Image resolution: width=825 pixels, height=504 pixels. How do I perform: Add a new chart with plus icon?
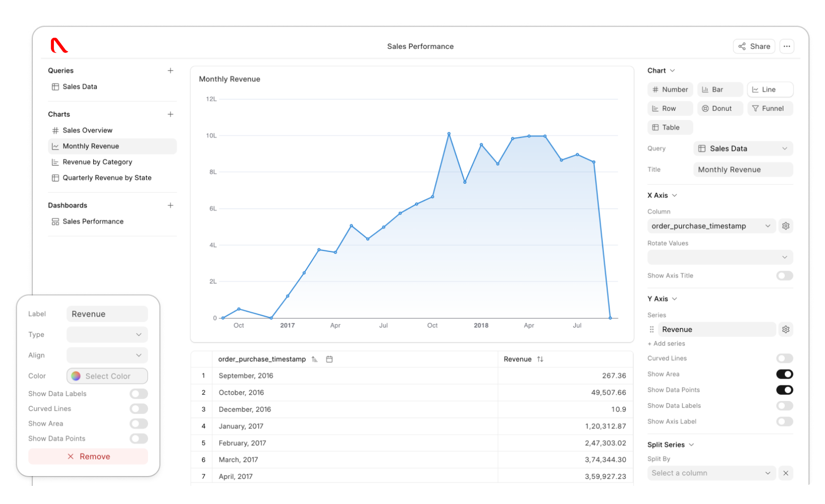coord(170,114)
